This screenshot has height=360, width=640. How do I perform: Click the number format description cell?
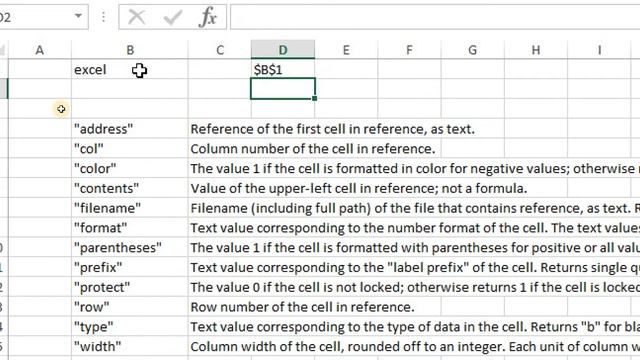click(x=415, y=228)
